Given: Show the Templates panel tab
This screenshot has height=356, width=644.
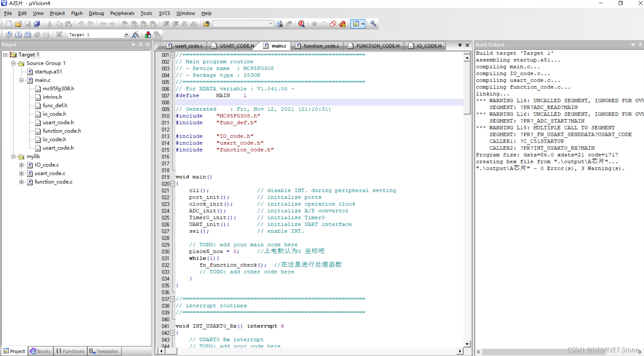Looking at the screenshot, I should click(104, 351).
